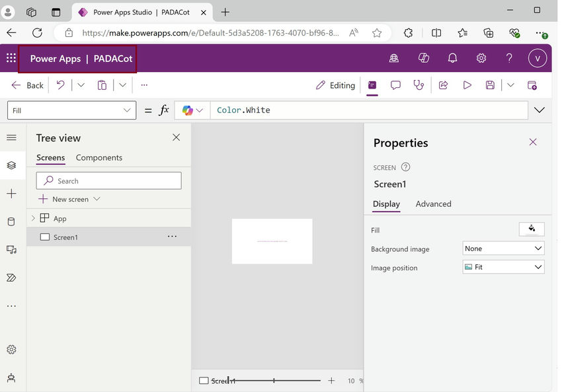Image resolution: width=562 pixels, height=392 pixels.
Task: Open settings gear in purple header
Action: tap(481, 58)
